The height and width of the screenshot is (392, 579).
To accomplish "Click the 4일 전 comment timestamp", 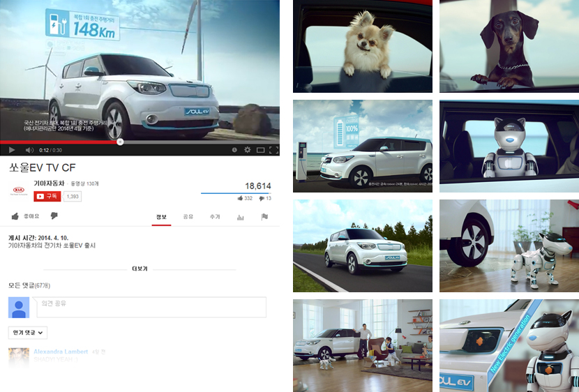I will coord(98,352).
